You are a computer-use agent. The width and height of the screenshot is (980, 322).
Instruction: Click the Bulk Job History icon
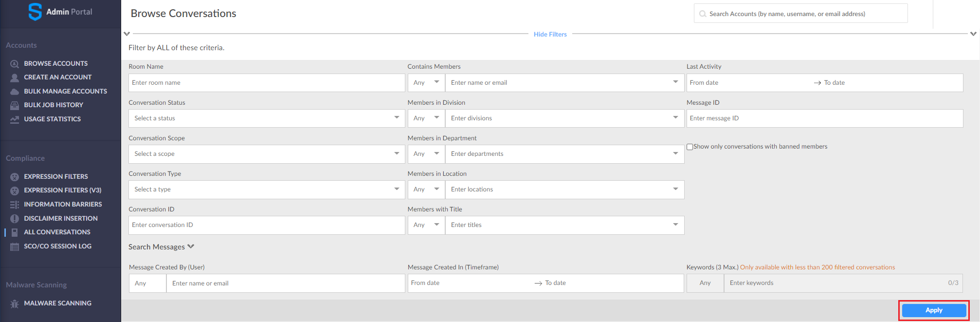15,105
